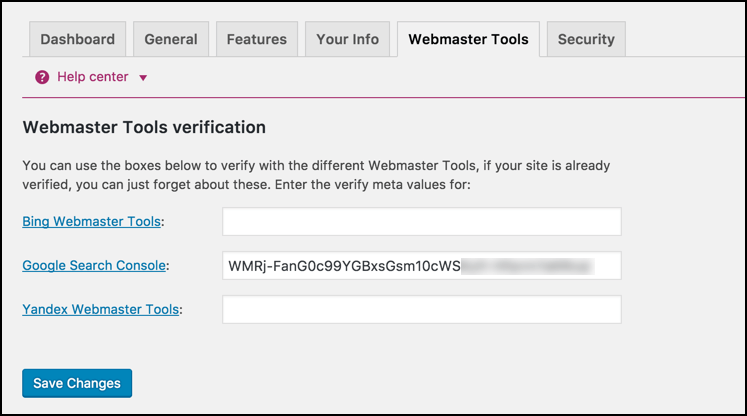This screenshot has height=416, width=747.
Task: Click the Webmaster Tools verification heading
Action: (x=144, y=128)
